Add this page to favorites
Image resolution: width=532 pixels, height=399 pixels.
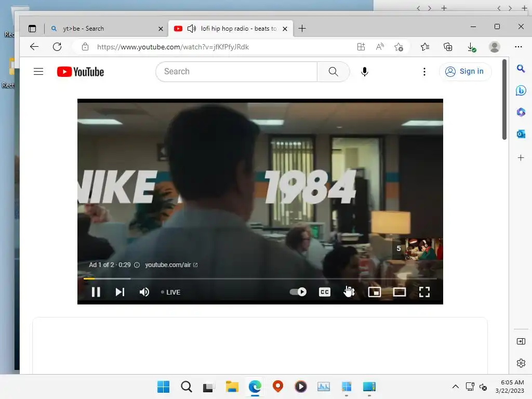point(398,47)
